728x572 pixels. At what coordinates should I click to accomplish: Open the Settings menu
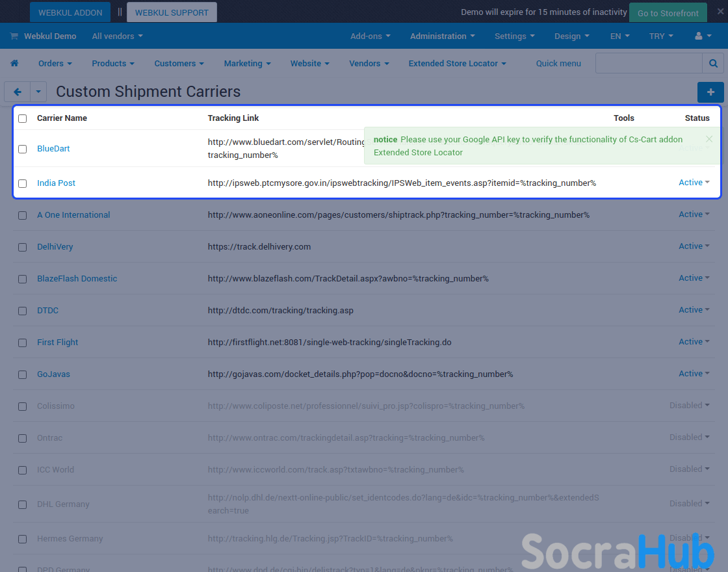click(x=514, y=36)
